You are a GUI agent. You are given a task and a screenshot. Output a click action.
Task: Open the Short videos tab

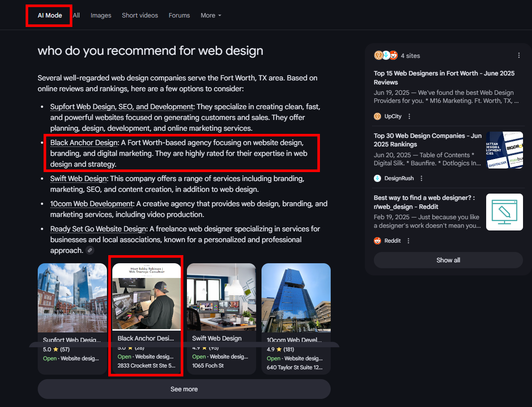(140, 15)
